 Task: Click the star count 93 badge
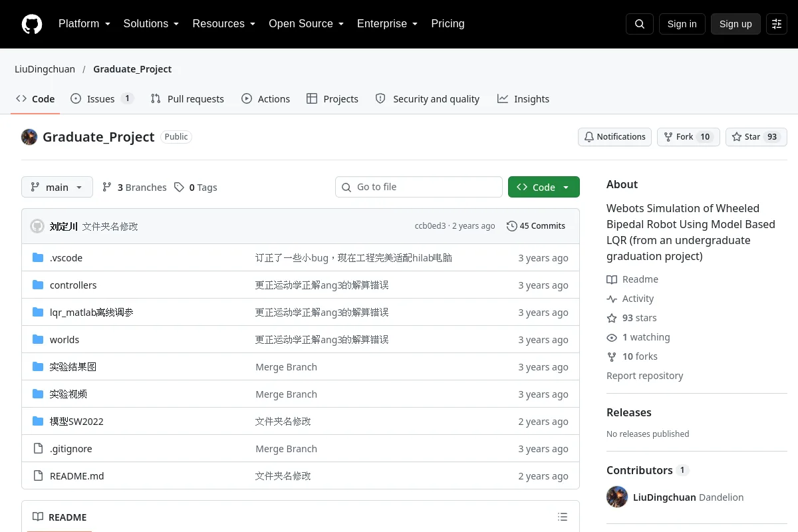[772, 137]
